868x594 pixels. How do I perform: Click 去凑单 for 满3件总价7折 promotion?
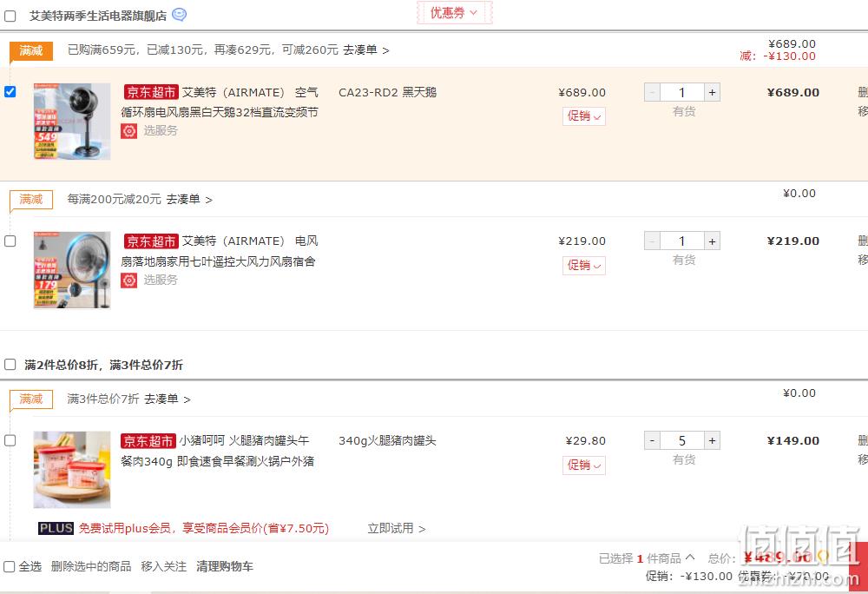(x=168, y=399)
